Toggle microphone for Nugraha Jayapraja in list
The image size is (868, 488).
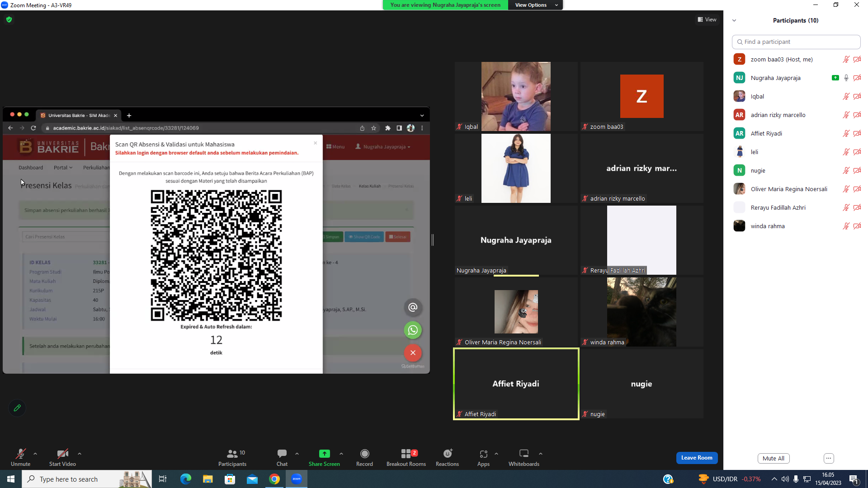point(846,78)
